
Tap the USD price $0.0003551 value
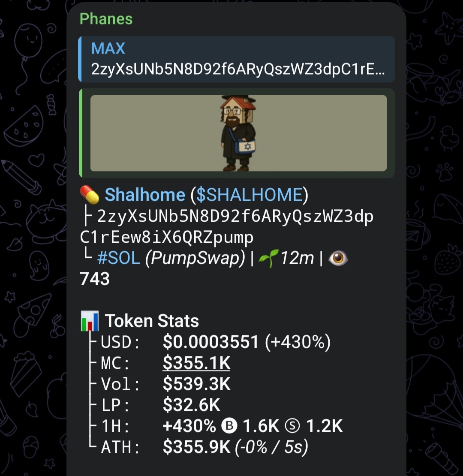tap(210, 342)
